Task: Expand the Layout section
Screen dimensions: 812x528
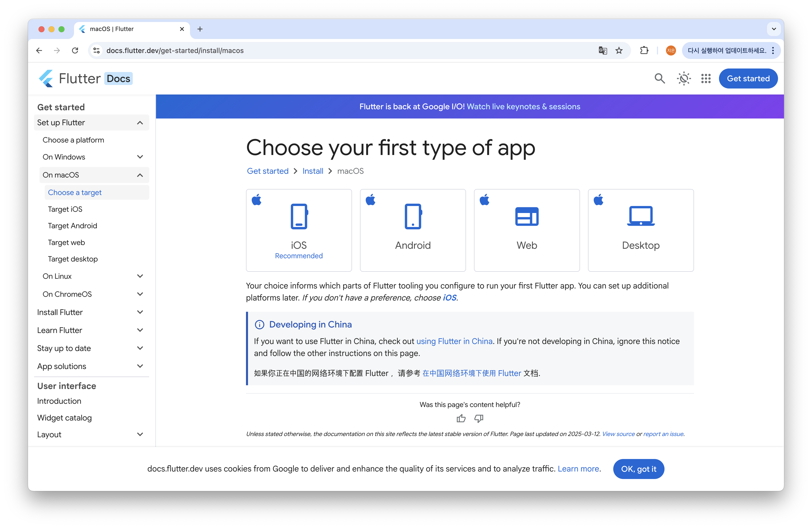Action: pos(91,434)
